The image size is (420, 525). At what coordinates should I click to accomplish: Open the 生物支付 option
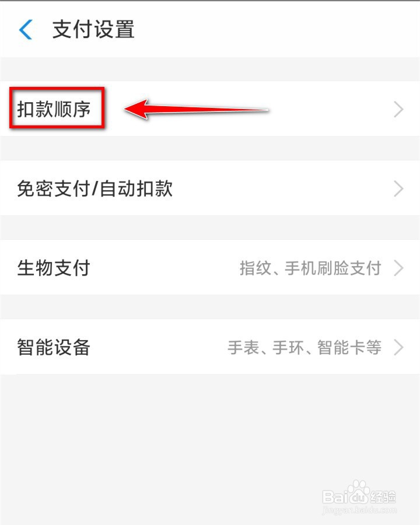coord(210,267)
